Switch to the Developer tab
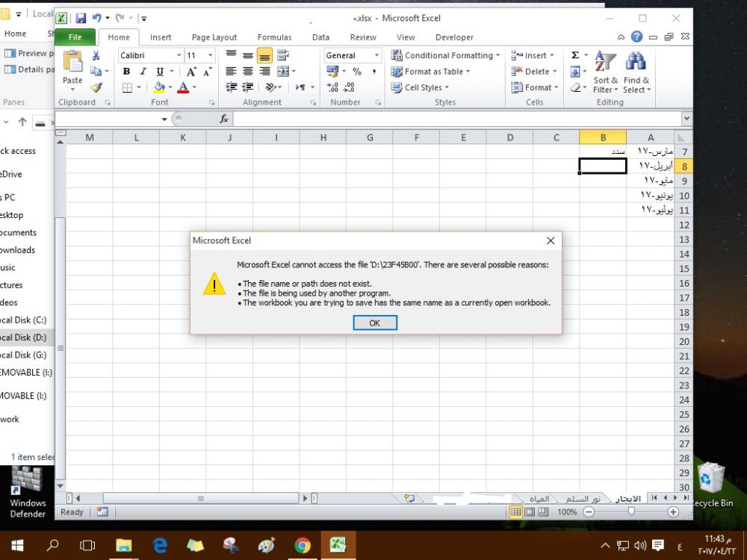The height and width of the screenshot is (560, 747). 454,37
